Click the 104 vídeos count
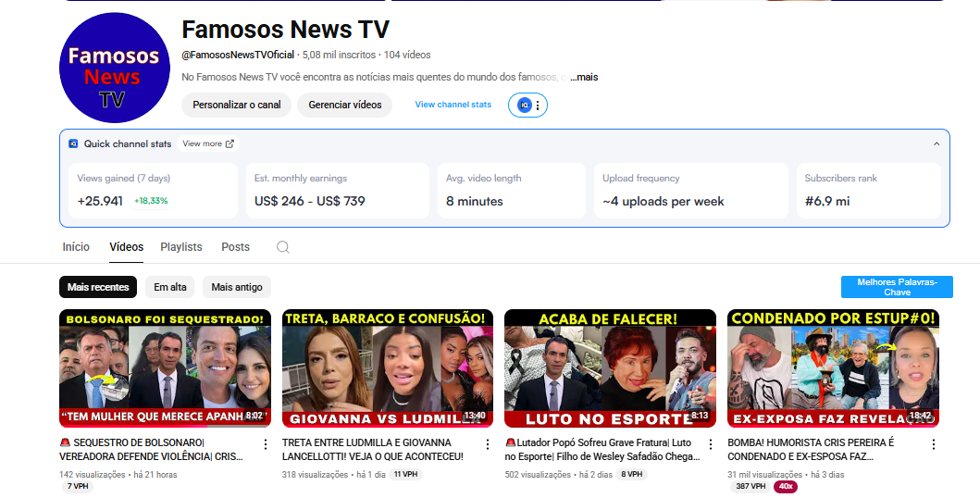Viewport: 980px width, 498px height. coord(407,55)
